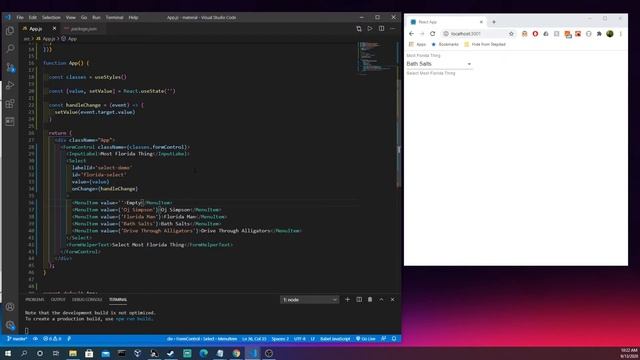Select the Terminal panel tab

coord(118,300)
